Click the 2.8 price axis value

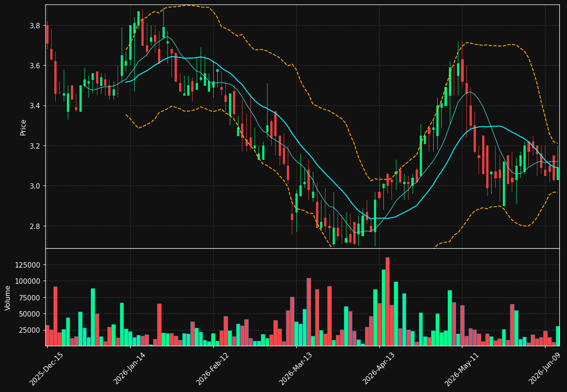coord(36,226)
